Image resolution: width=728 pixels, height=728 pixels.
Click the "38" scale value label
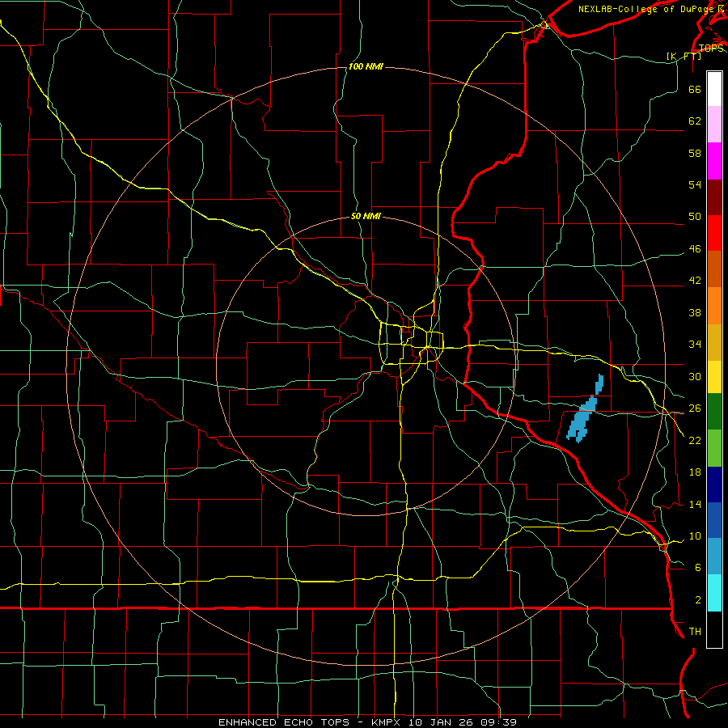click(x=695, y=312)
